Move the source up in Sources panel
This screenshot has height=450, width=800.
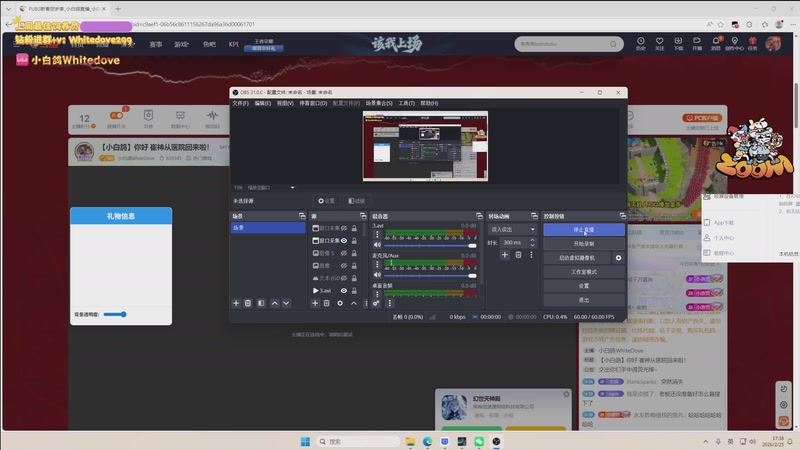[x=354, y=303]
